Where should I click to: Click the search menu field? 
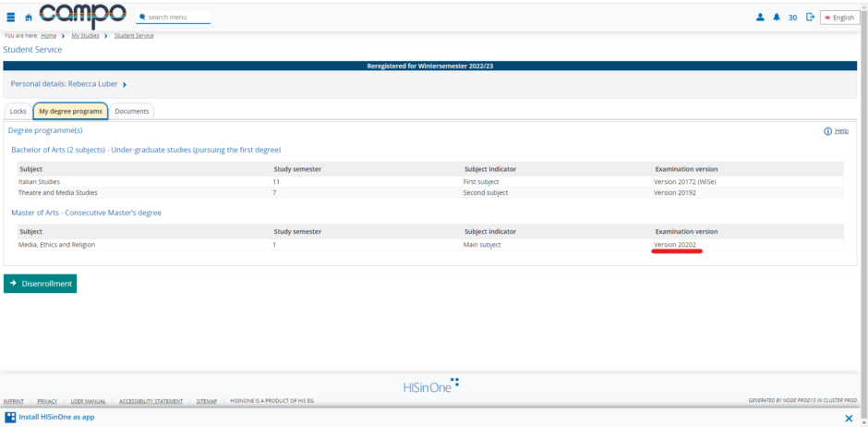pos(175,18)
